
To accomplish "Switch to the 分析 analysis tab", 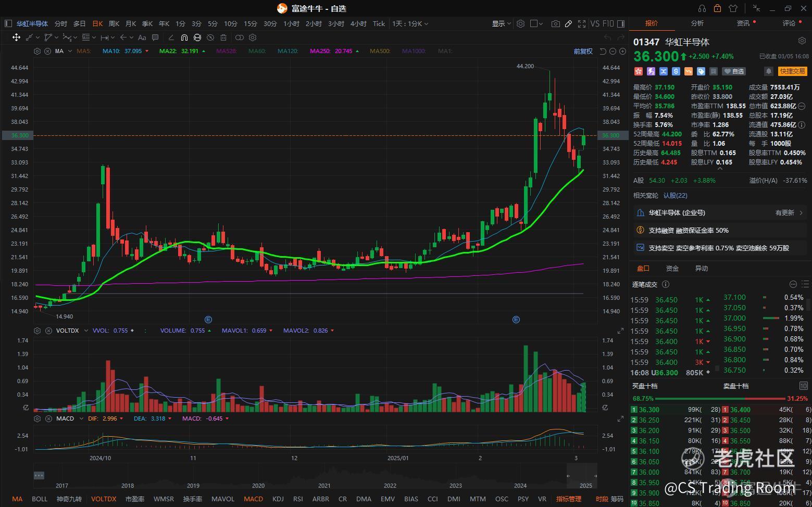I will click(x=697, y=23).
